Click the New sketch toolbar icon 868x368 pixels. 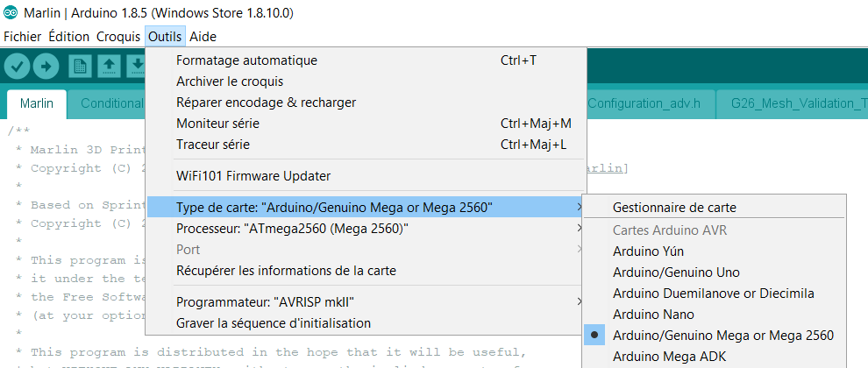(81, 66)
